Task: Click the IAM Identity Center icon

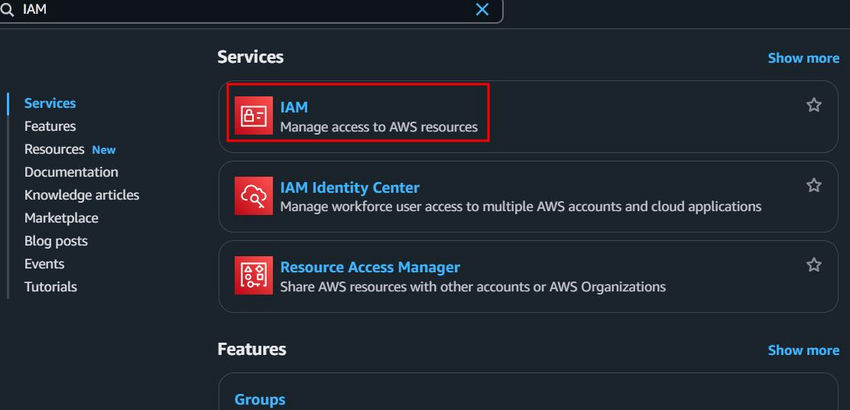Action: pos(254,196)
